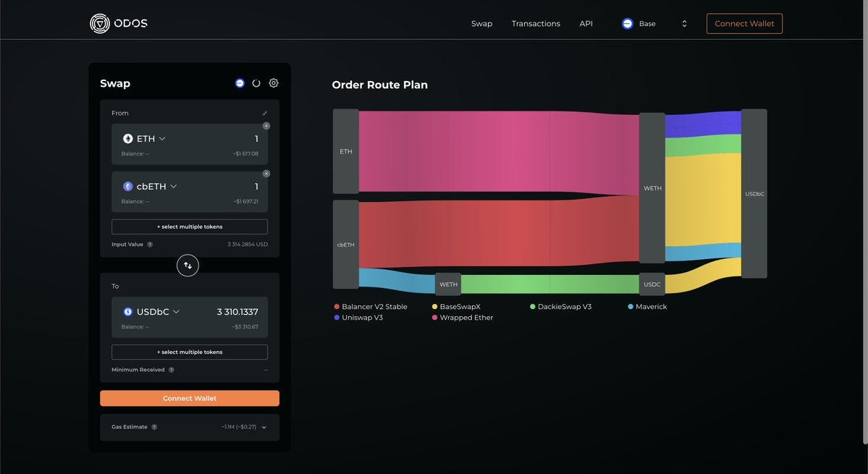The image size is (868, 474).
Task: Click the red Balancer V2 Stable flow band
Action: click(x=498, y=234)
